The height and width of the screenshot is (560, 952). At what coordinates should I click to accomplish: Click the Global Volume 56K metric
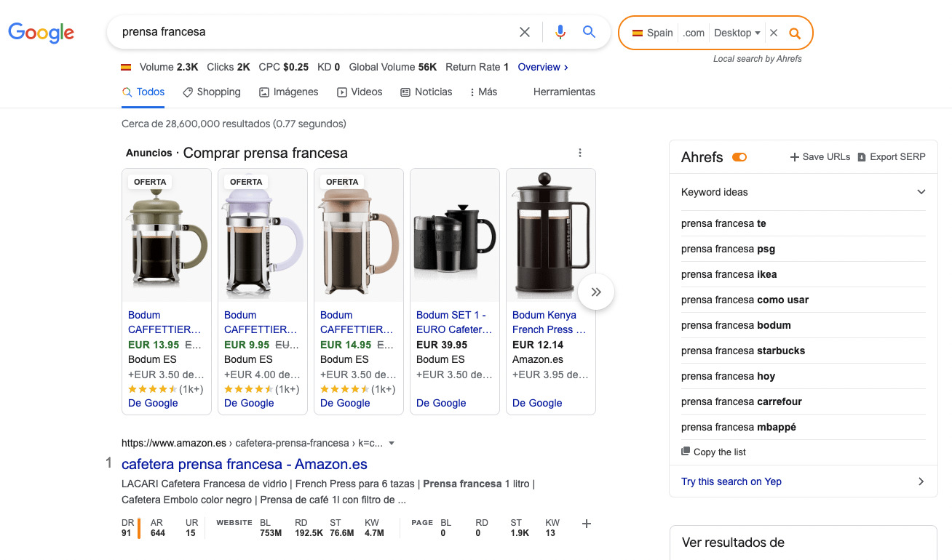click(x=393, y=67)
